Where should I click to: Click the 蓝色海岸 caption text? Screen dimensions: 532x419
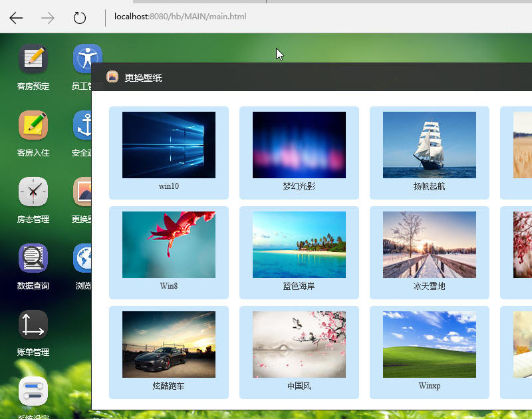point(299,286)
